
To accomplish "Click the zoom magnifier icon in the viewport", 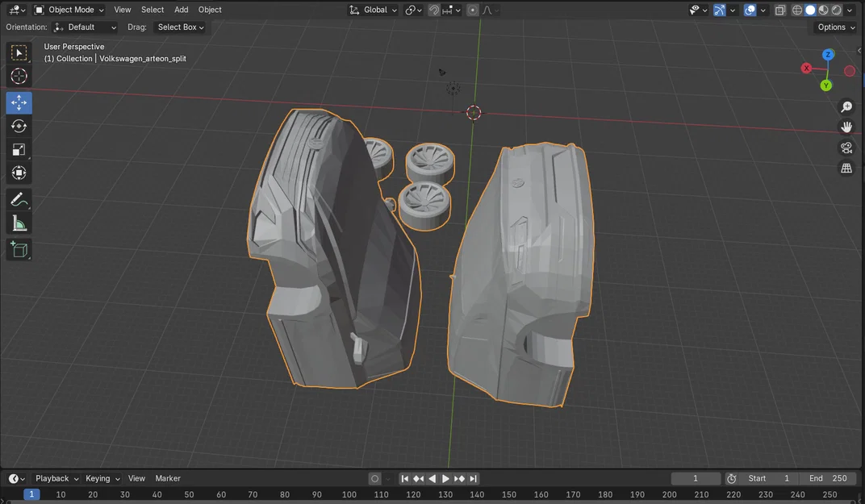I will coord(846,106).
